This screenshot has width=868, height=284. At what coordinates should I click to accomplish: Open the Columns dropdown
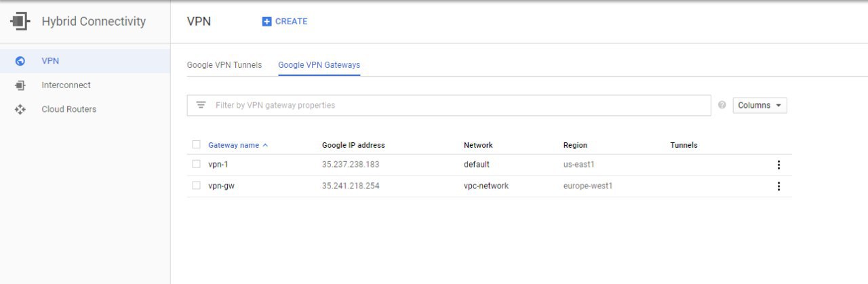tap(759, 105)
